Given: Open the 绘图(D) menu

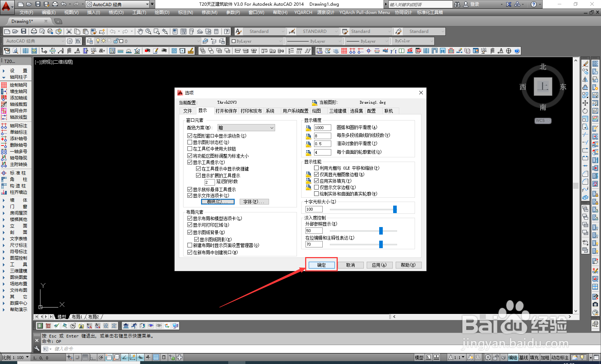Looking at the screenshot, I should 162,13.
